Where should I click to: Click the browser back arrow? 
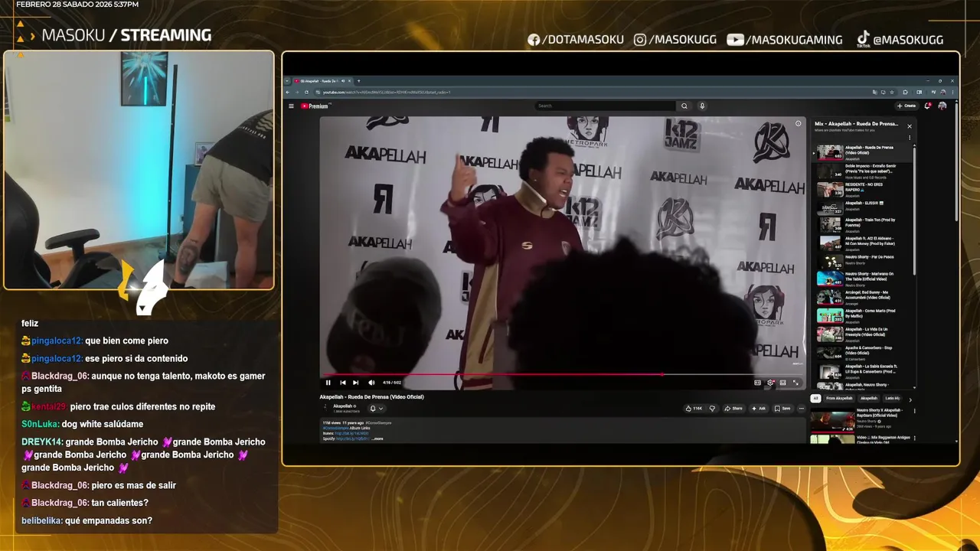288,92
